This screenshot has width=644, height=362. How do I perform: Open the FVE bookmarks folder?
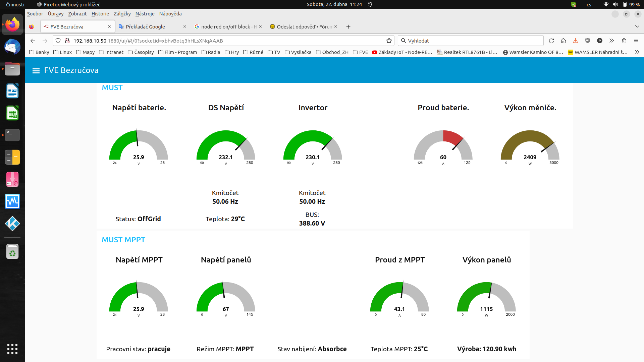click(x=361, y=52)
